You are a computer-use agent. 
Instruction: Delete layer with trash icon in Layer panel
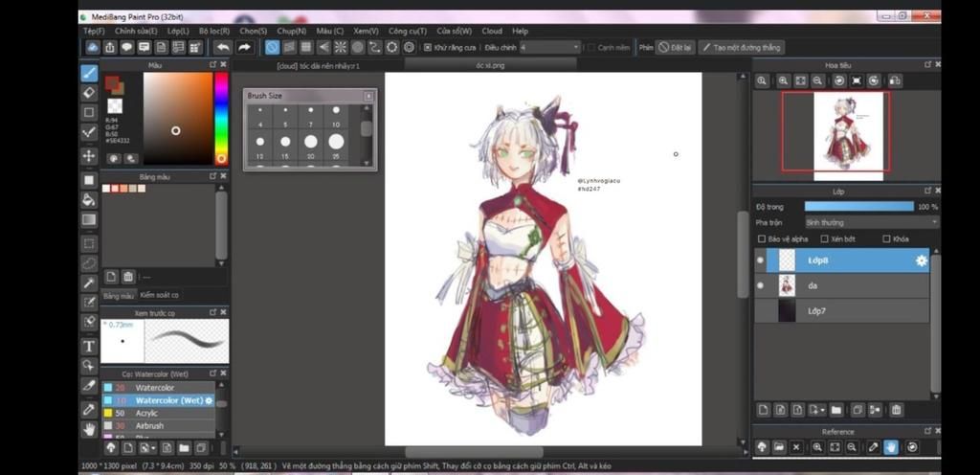[x=896, y=410]
